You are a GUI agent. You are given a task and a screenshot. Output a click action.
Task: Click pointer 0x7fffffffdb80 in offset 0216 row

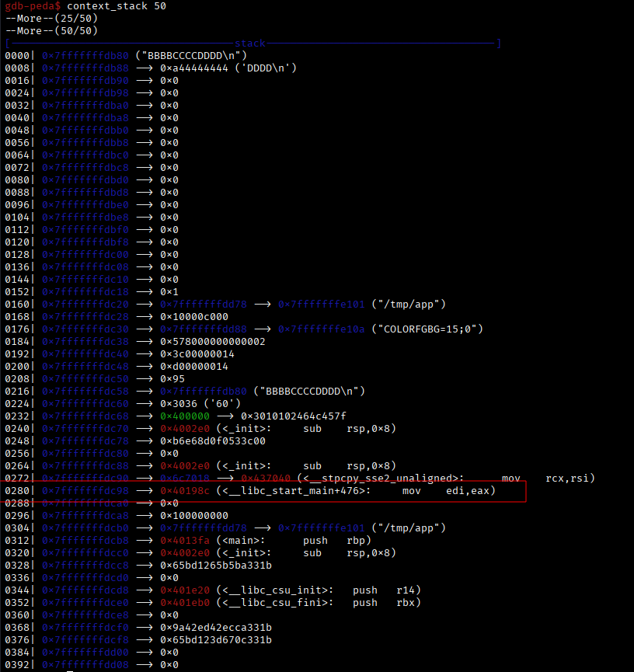204,392
